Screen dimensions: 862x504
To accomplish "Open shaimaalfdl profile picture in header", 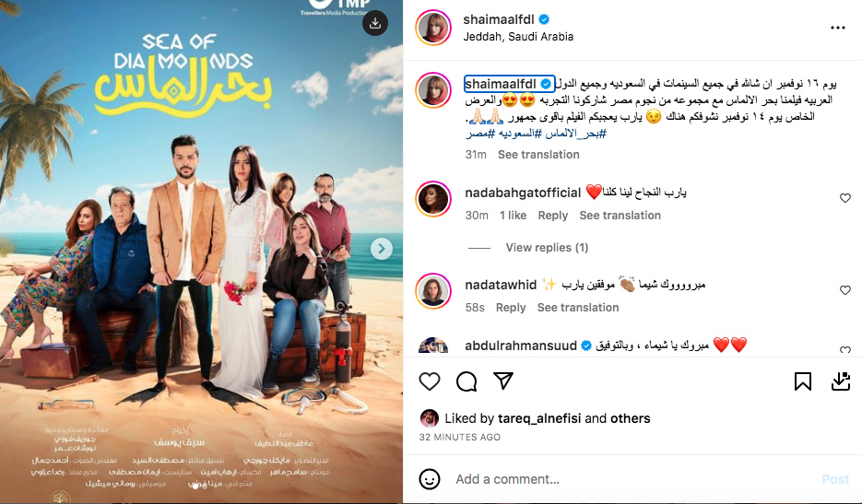I will coord(433,27).
